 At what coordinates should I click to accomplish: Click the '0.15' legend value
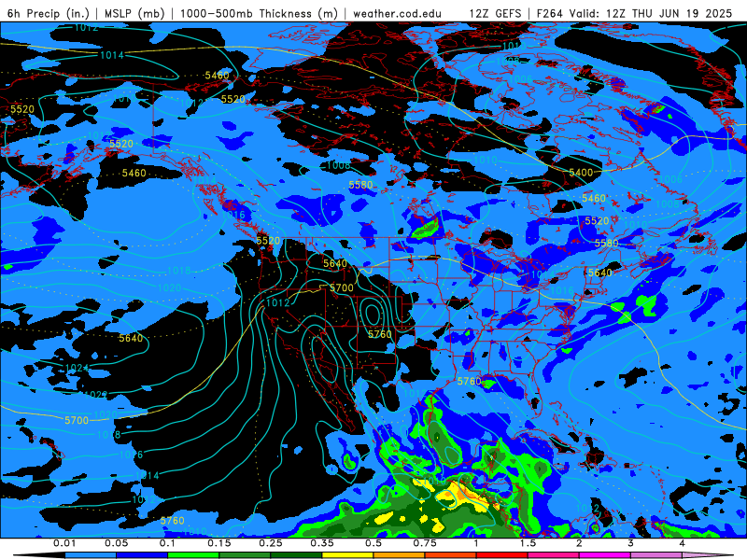[219, 543]
